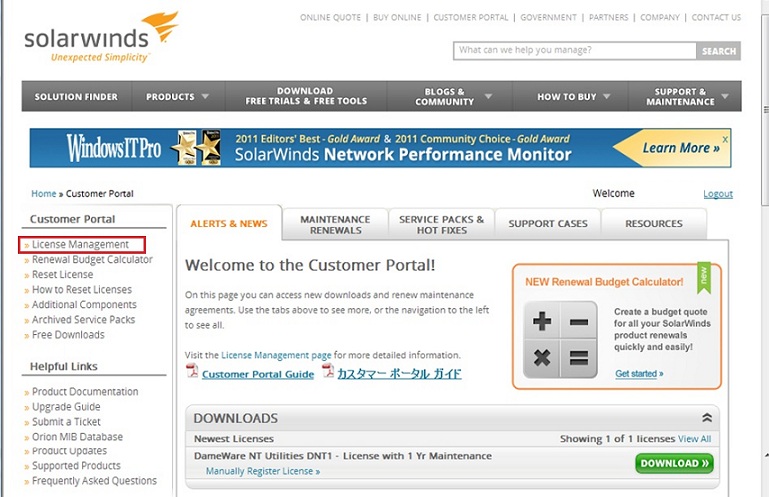Open Free Downloads link

click(68, 335)
